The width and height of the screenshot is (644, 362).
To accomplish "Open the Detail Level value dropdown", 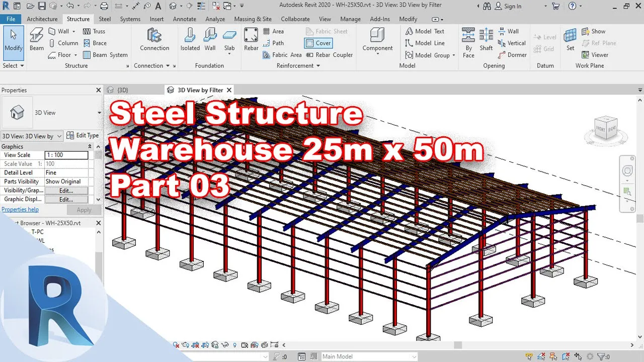I will click(x=66, y=172).
